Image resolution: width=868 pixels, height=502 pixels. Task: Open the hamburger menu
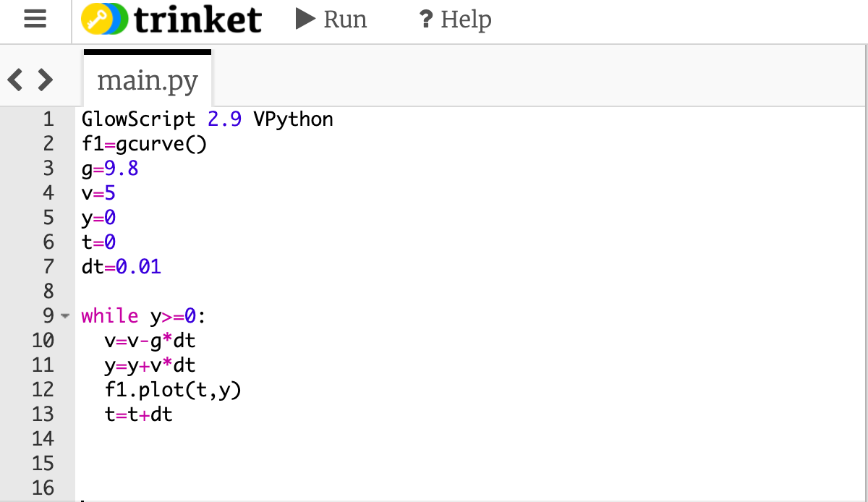pyautogui.click(x=35, y=20)
